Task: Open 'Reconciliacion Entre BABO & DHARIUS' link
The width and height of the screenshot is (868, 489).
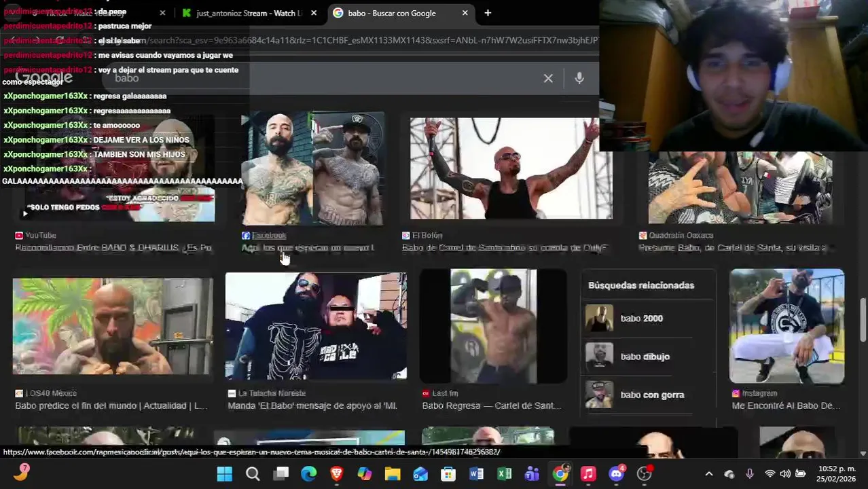Action: [x=113, y=248]
